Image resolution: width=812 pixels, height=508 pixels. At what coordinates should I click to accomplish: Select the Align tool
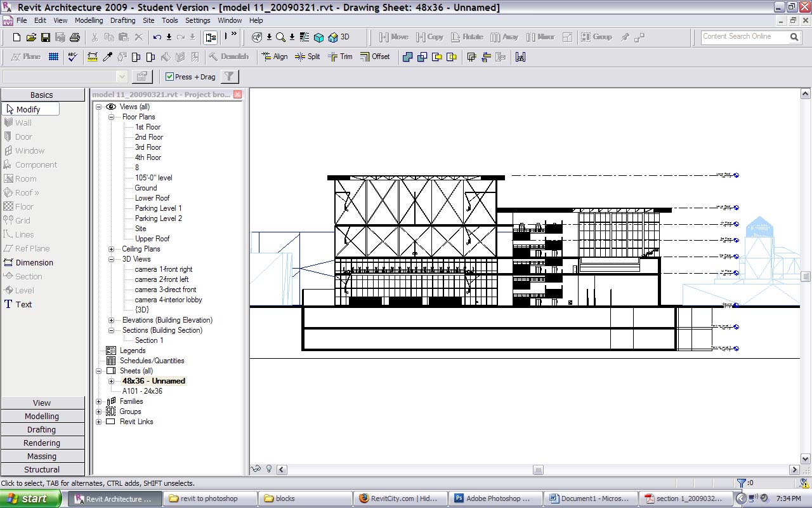coord(275,57)
